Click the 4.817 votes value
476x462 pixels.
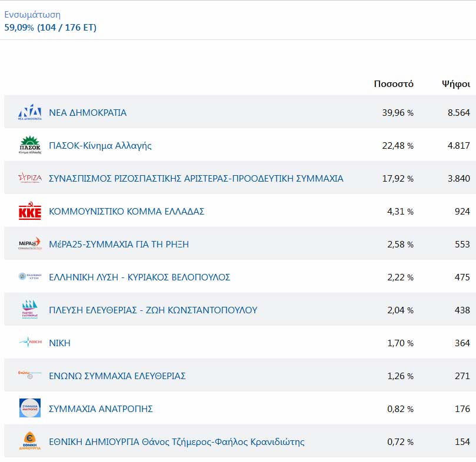coord(459,146)
